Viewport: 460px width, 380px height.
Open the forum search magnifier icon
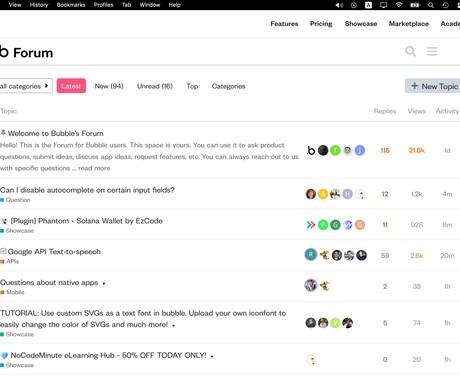[x=410, y=51]
